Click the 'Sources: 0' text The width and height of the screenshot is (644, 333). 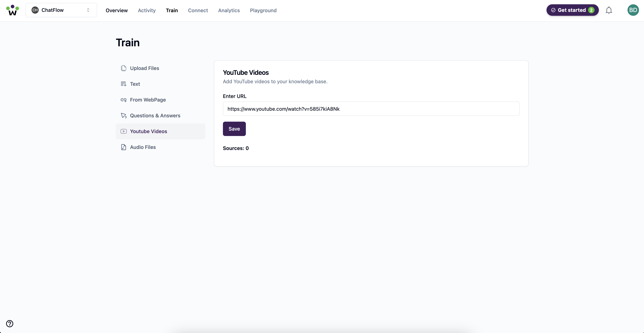[x=236, y=148]
